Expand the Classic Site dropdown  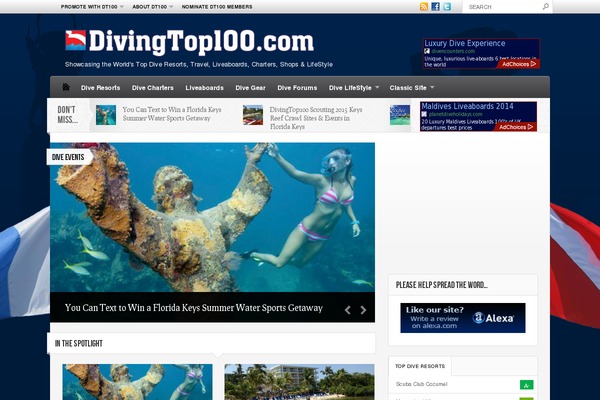412,88
